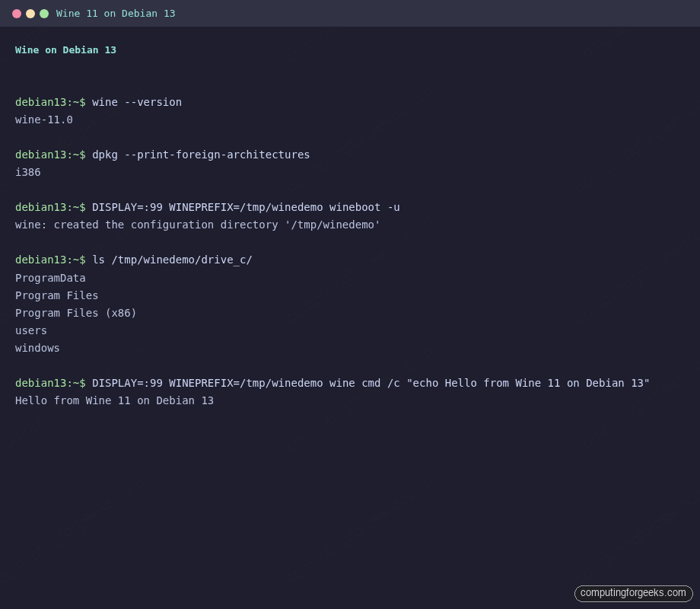
Task: Select the dpkg --print-foreign-architectures command text
Action: pyautogui.click(x=201, y=155)
